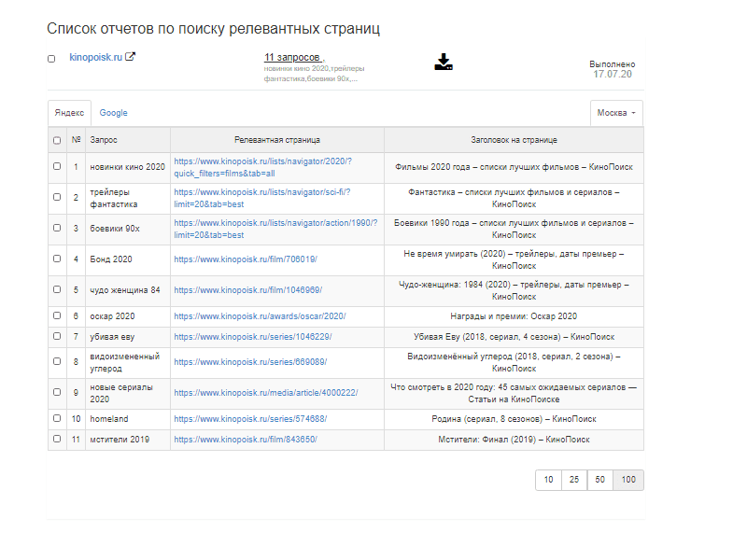This screenshot has width=747, height=560.
Task: Click the query text оскар 2020
Action: 112,316
